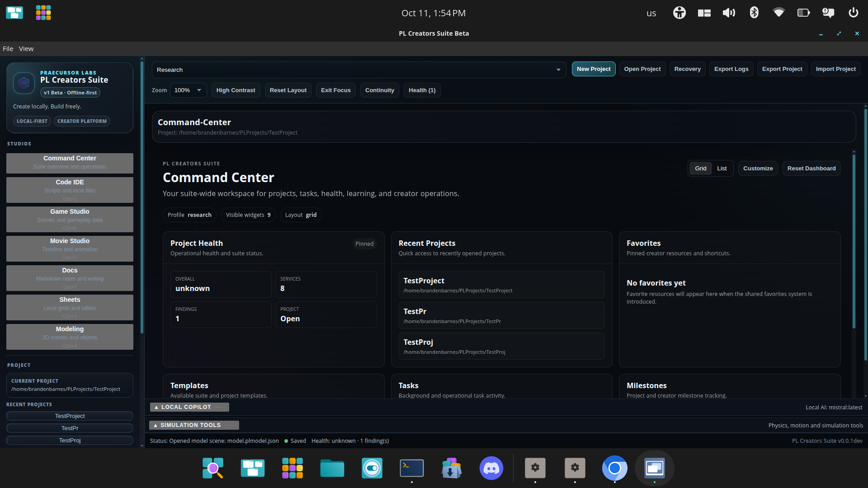Switch the dashboard to Grid view
Viewport: 868px width, 488px height.
pyautogui.click(x=701, y=169)
